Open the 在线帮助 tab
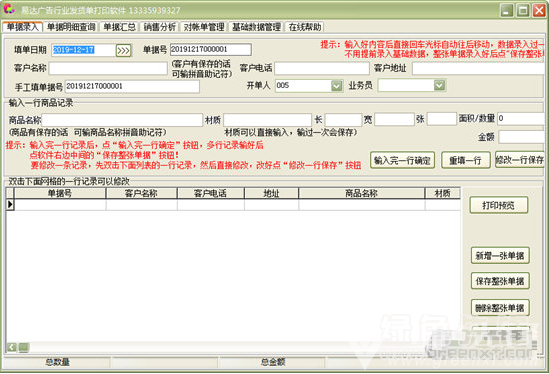Screen dimensions: 549x374 (x=305, y=27)
